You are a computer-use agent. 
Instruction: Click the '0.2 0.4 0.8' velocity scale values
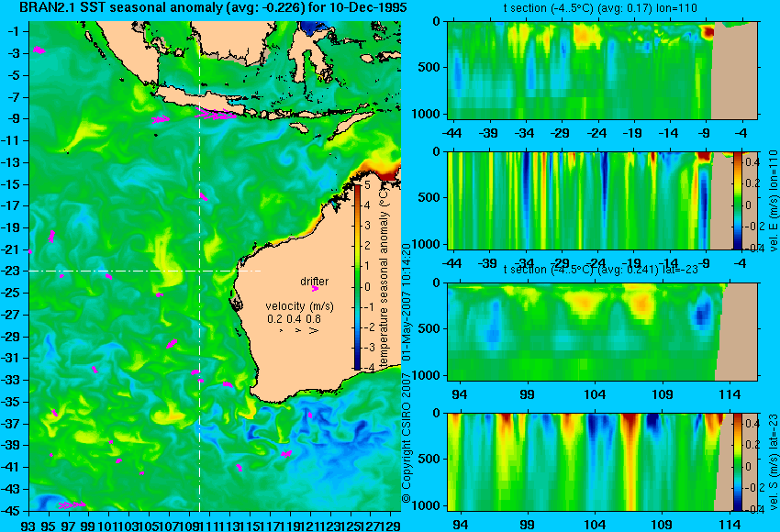click(294, 318)
